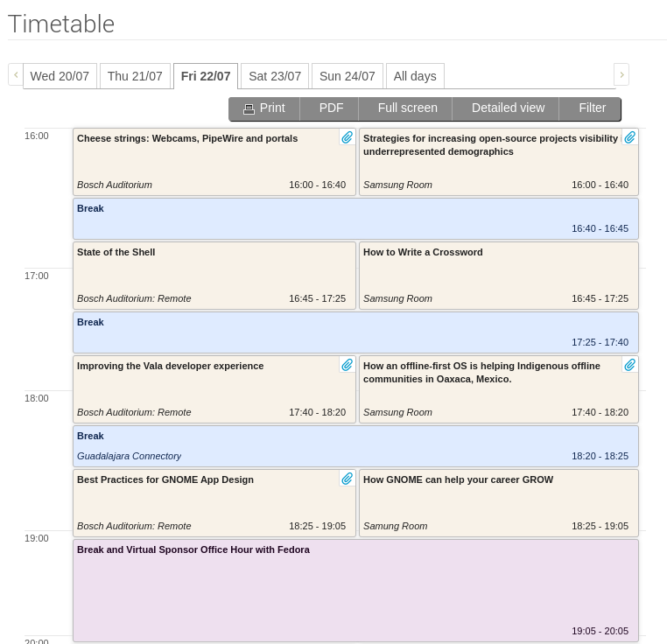Click paperclip on Improving Vala developer experience
This screenshot has width=667, height=644.
[x=348, y=365]
